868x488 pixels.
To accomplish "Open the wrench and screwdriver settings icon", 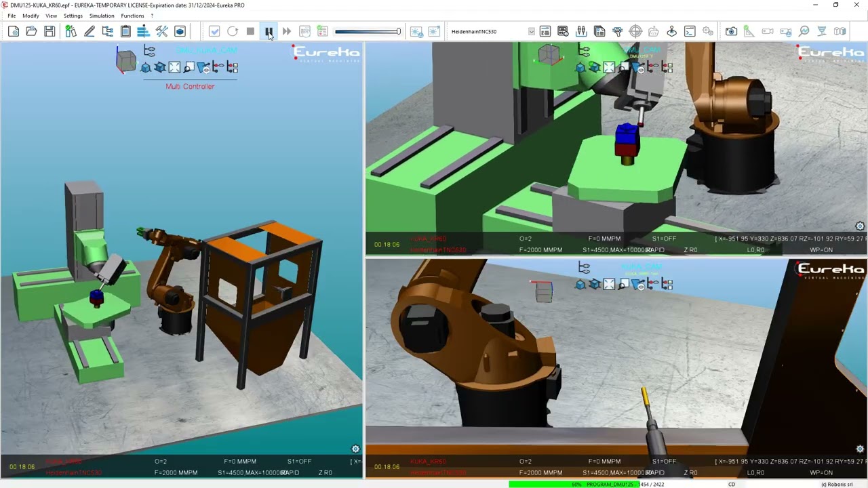I will pos(161,31).
